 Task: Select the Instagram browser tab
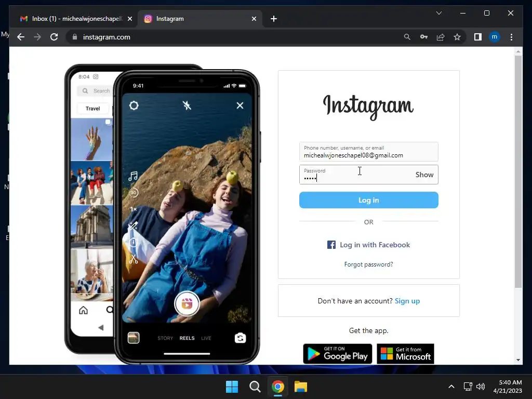click(200, 19)
